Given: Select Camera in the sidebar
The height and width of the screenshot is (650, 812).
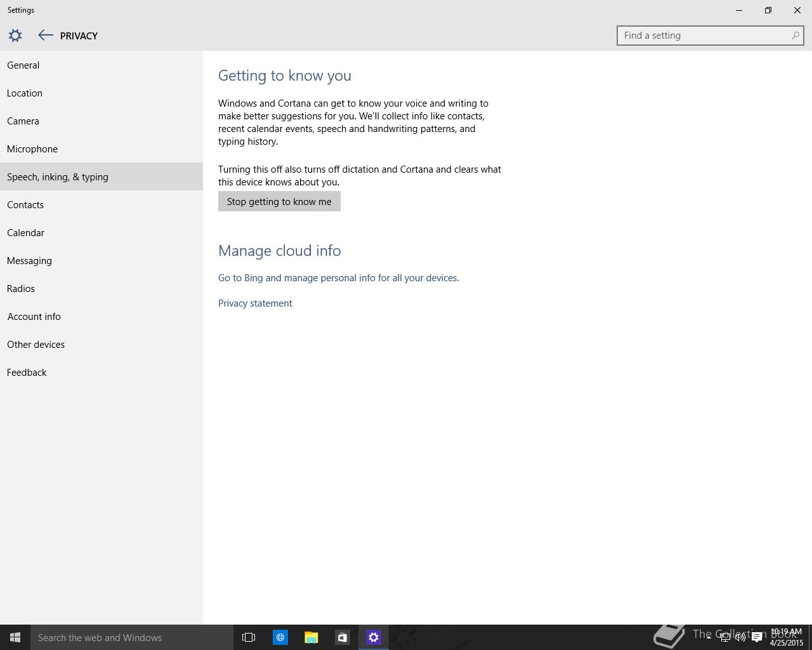Looking at the screenshot, I should [x=101, y=121].
